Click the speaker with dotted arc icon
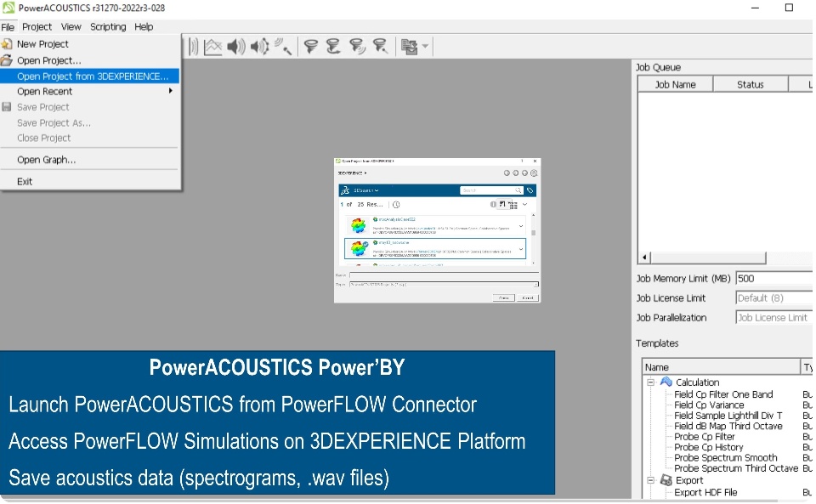This screenshot has width=816, height=504. click(259, 47)
